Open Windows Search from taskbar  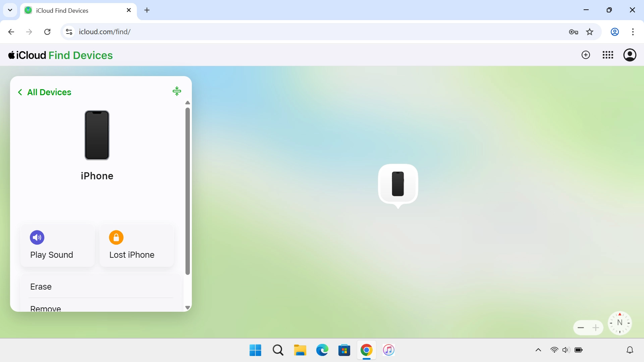point(278,350)
